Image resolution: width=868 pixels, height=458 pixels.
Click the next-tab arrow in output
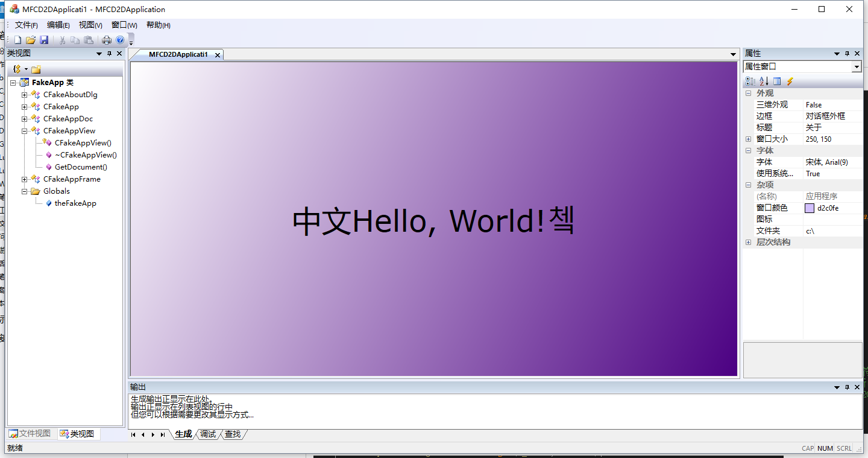(x=153, y=434)
